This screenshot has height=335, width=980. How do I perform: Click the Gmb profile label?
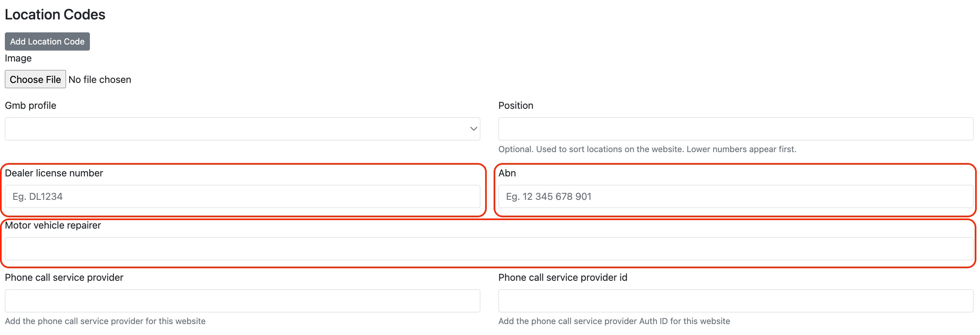(30, 106)
